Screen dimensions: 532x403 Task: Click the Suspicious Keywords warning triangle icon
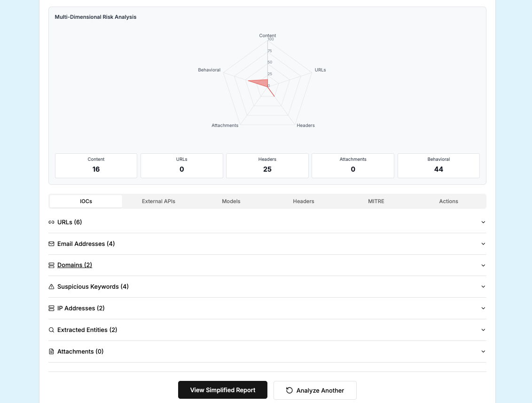coord(51,286)
